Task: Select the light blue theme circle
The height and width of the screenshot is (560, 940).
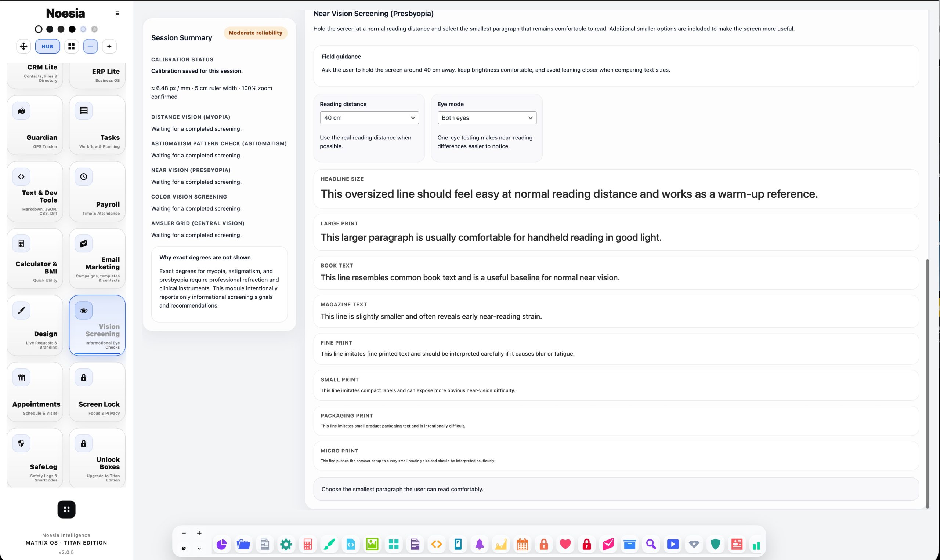Action: 83,29
